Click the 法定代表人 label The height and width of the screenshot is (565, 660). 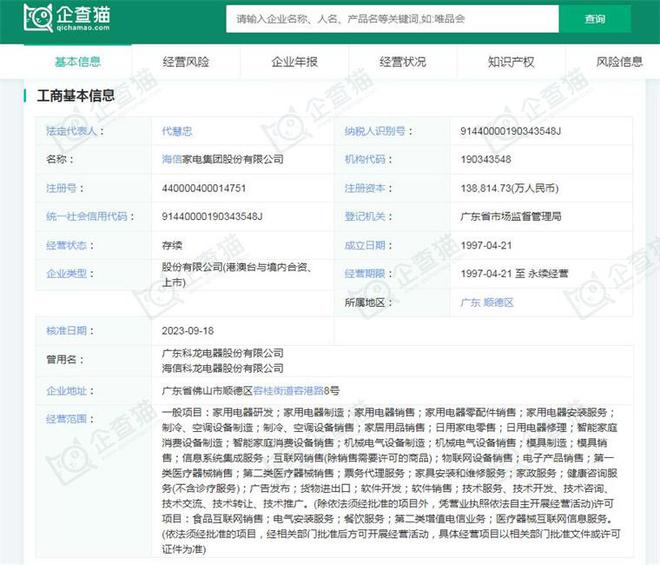(75, 131)
